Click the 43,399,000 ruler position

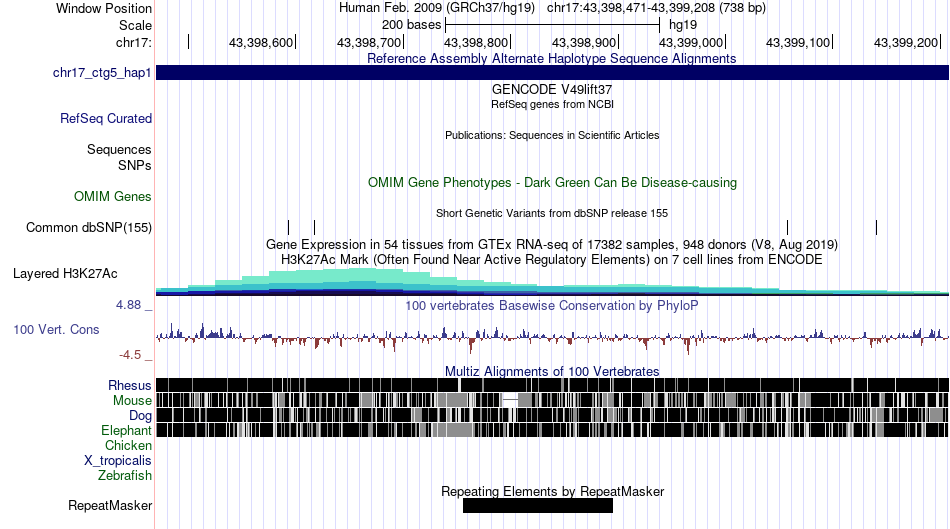[691, 42]
